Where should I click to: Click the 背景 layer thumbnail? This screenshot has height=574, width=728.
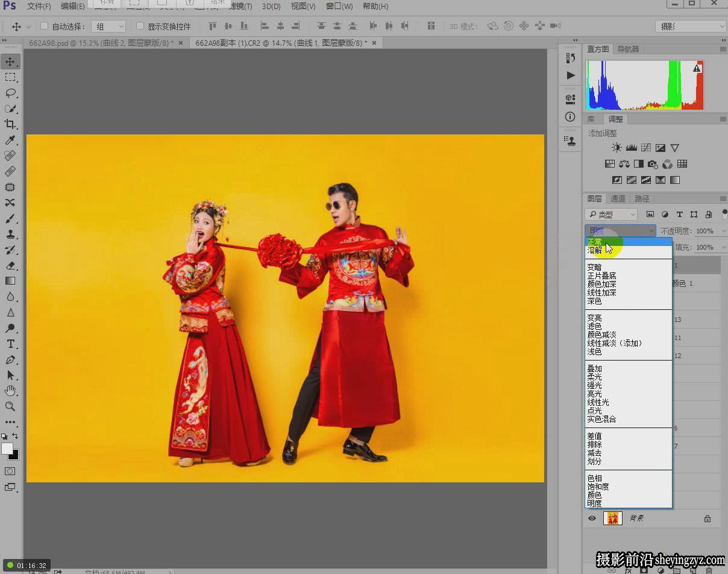tap(613, 519)
